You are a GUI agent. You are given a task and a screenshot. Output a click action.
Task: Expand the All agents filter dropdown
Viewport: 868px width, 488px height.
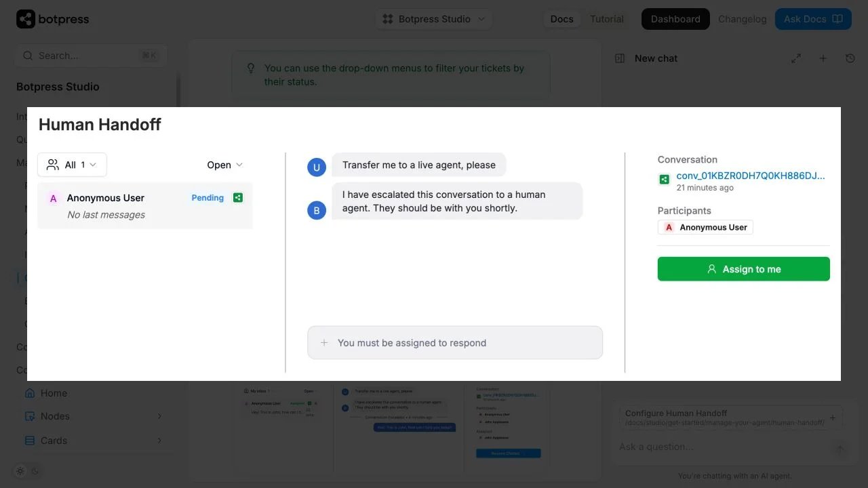[72, 165]
